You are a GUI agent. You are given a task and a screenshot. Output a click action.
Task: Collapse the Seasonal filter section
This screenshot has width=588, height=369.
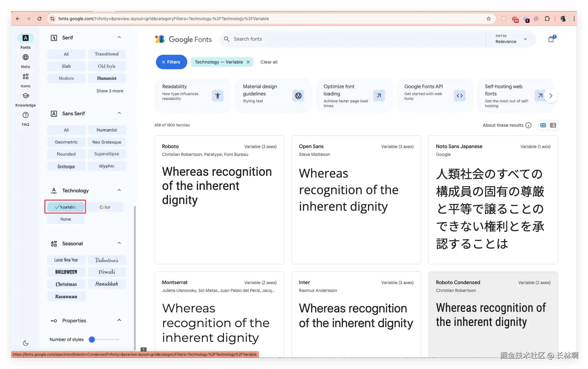(119, 243)
